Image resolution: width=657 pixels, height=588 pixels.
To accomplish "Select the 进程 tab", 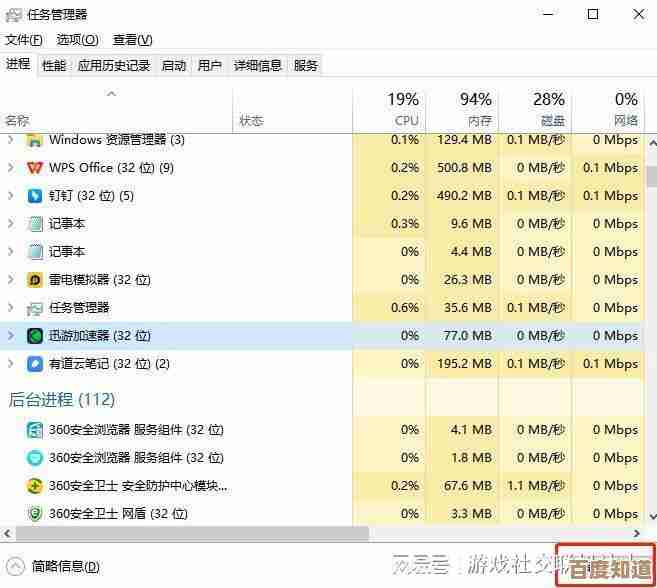I will (18, 65).
